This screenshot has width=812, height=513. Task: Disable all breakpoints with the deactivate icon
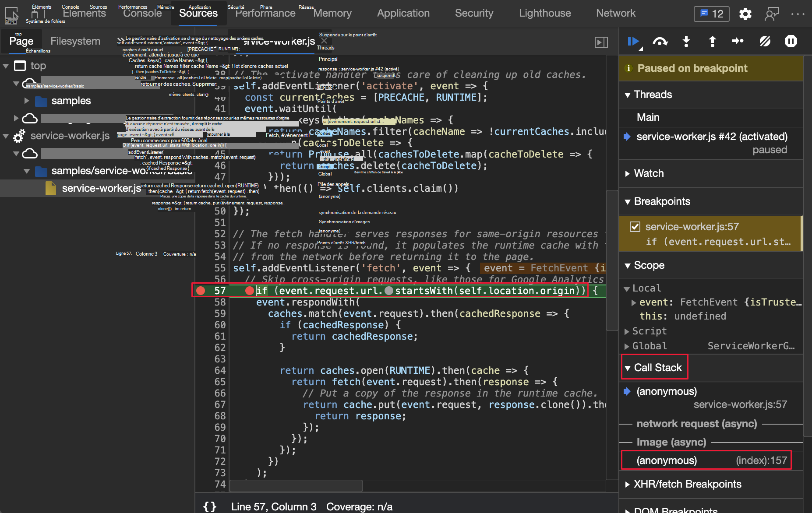click(x=765, y=42)
